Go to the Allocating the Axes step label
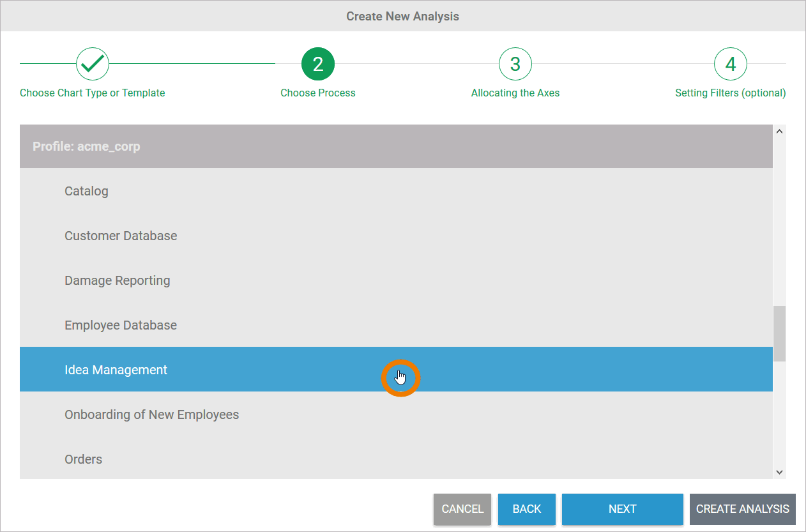This screenshot has width=806, height=532. (515, 93)
